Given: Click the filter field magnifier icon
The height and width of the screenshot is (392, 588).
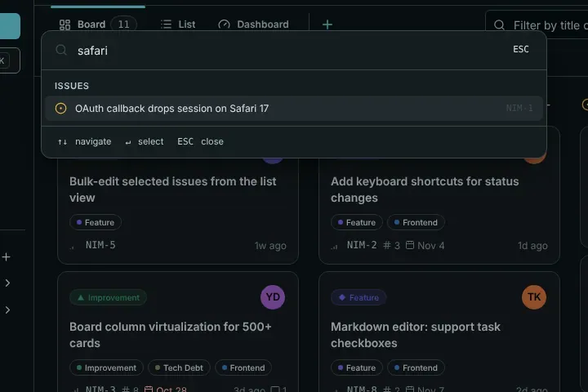Looking at the screenshot, I should click(499, 25).
